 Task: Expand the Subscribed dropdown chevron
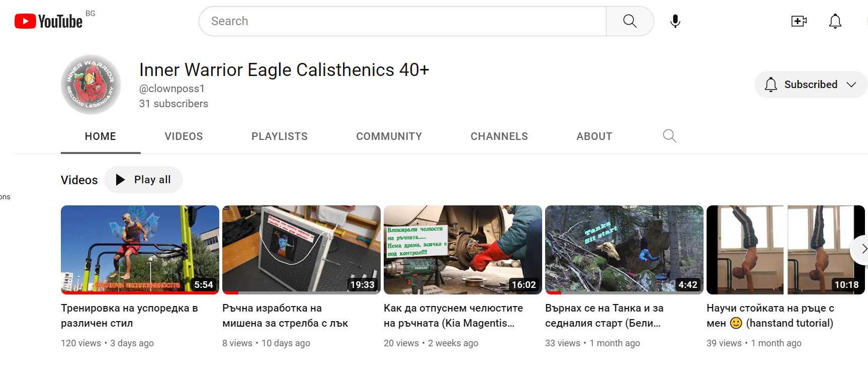pyautogui.click(x=851, y=85)
